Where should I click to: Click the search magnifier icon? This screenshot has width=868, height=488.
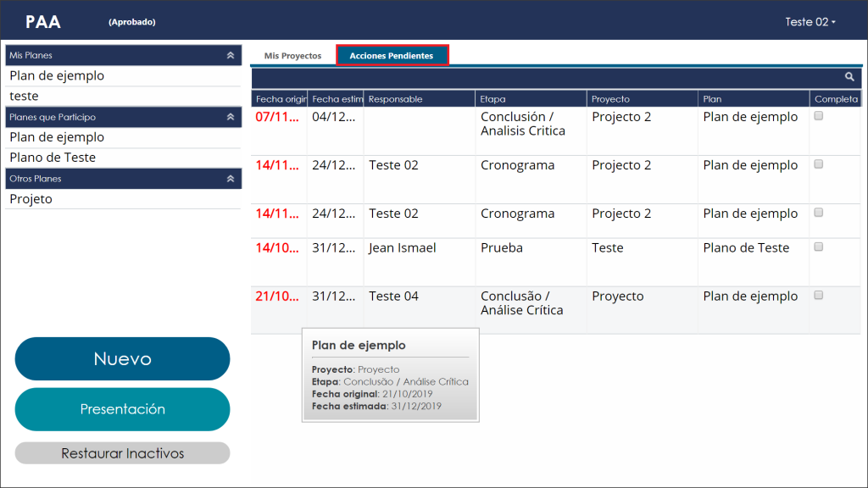[849, 77]
